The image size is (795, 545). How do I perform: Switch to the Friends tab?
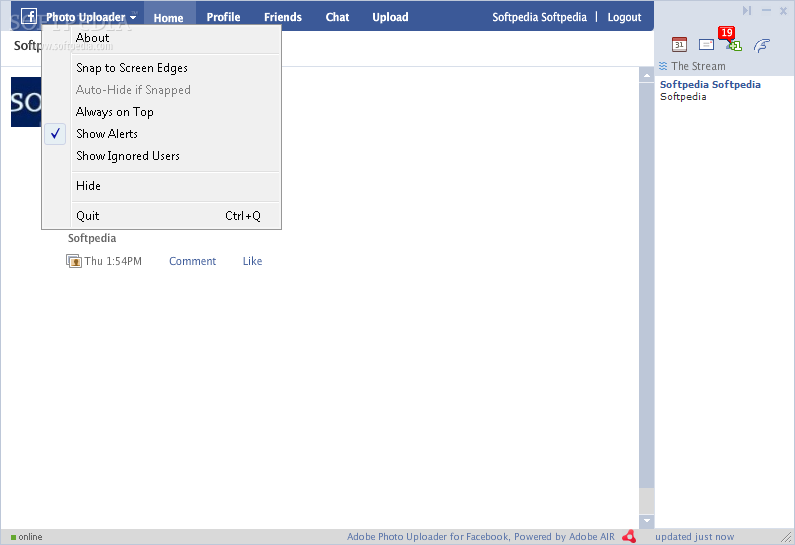coord(282,17)
